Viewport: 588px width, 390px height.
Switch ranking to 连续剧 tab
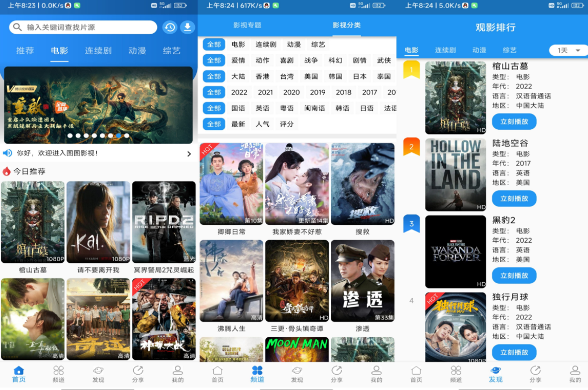click(445, 50)
